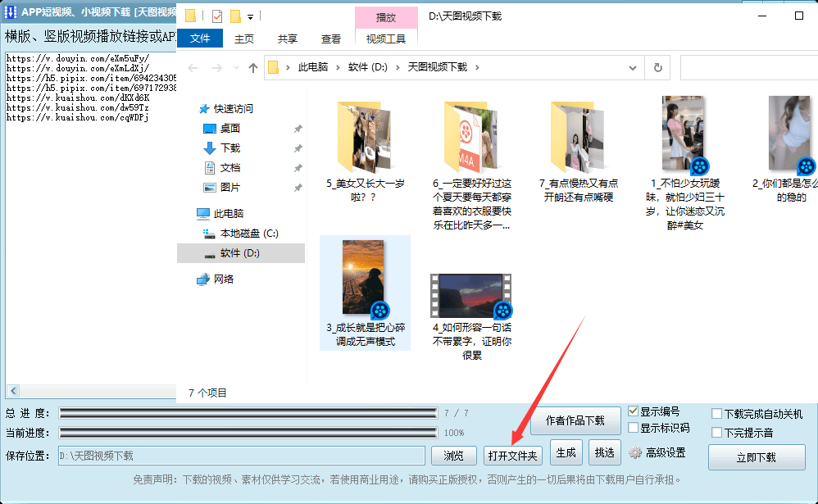The width and height of the screenshot is (818, 504).
Task: Enable 下载完成自动关机
Action: (x=716, y=414)
